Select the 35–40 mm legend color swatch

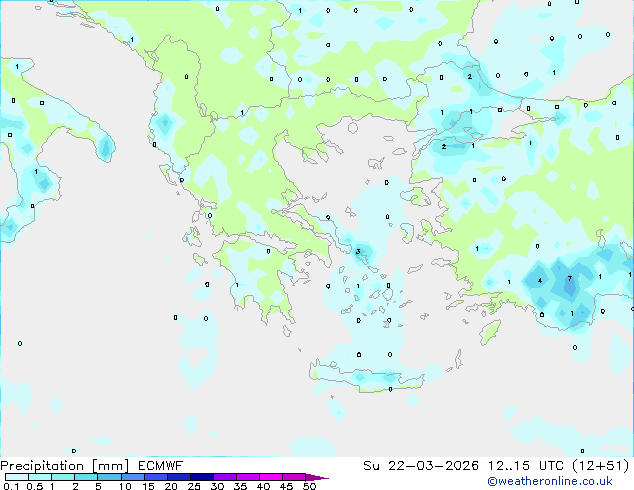248,477
